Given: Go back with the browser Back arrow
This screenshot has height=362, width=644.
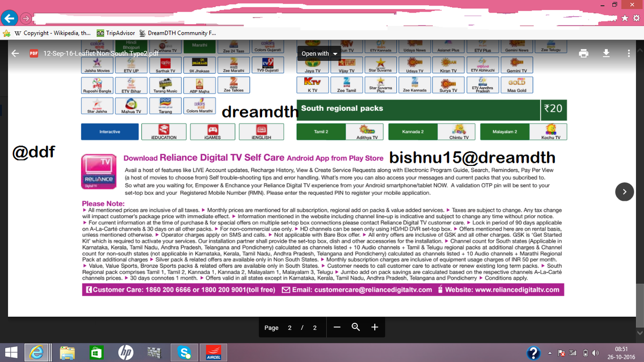Looking at the screenshot, I should tap(9, 19).
